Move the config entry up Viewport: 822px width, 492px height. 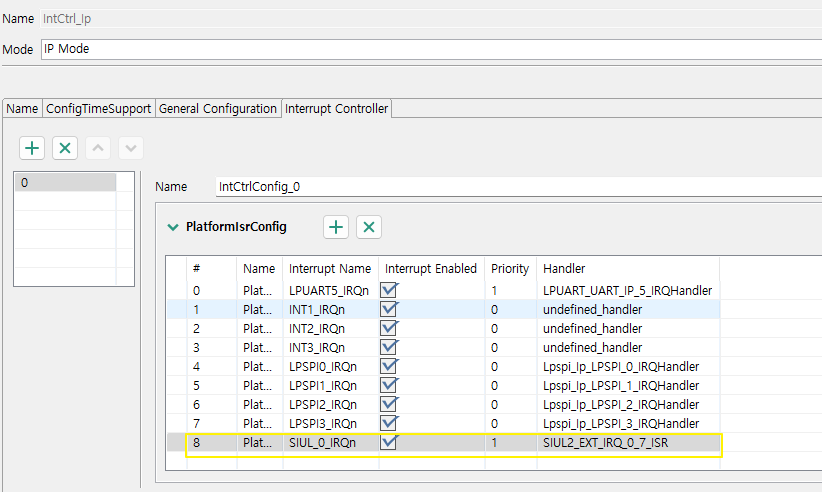97,148
